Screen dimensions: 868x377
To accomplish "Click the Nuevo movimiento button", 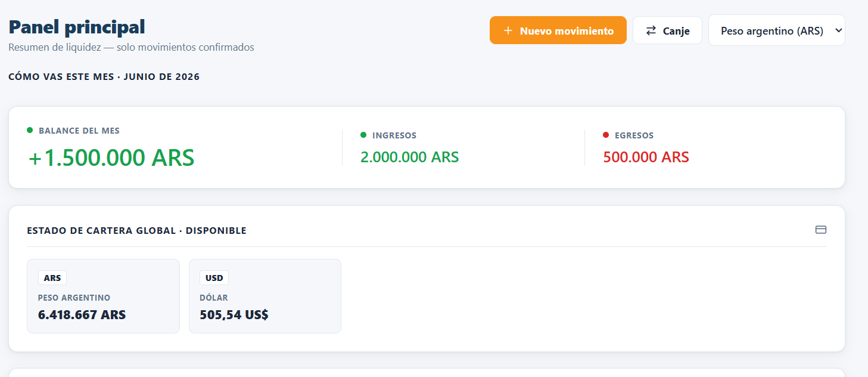I will [558, 30].
